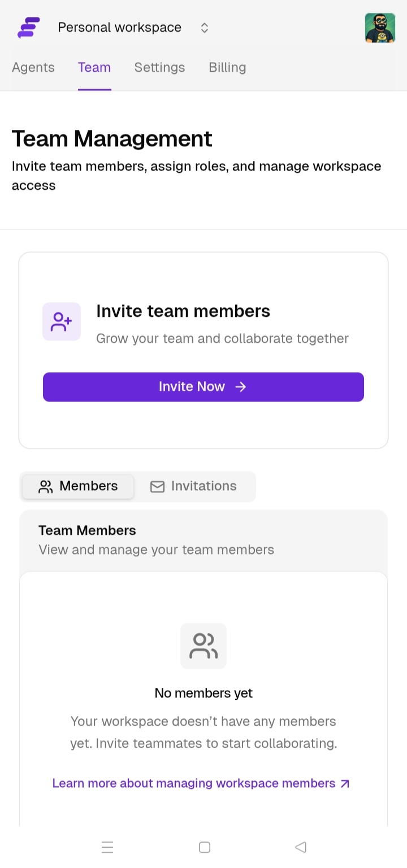Tap the home navigation button
407x868 pixels.
203,847
